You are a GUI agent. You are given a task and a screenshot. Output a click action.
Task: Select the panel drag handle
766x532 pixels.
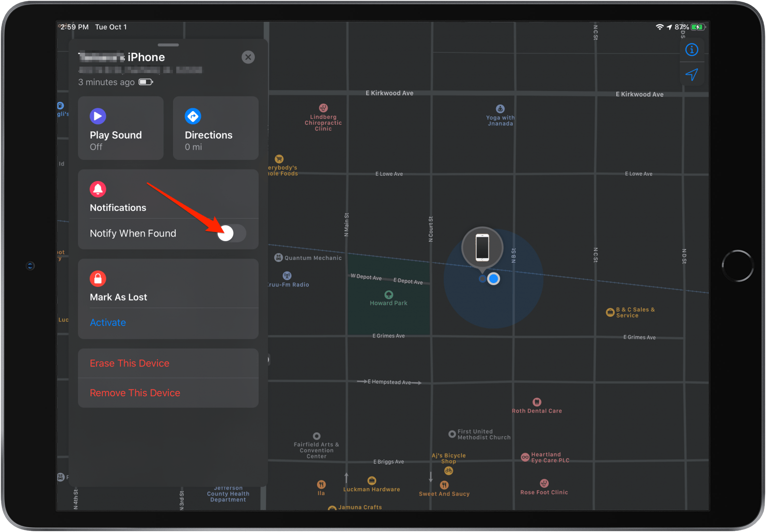click(x=168, y=45)
